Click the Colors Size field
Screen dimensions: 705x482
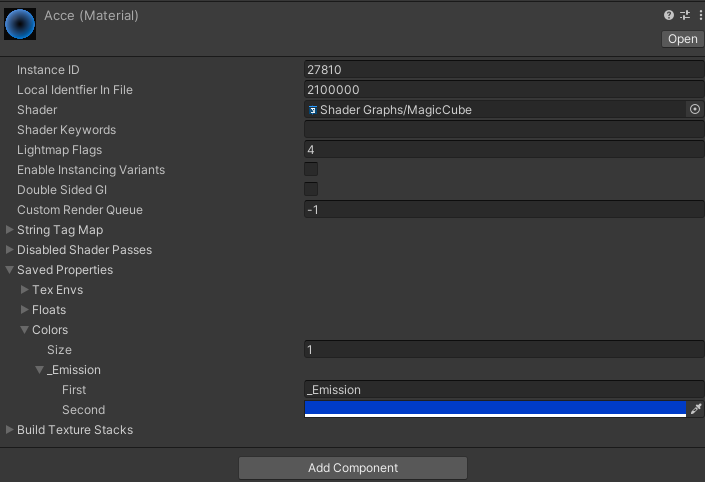point(504,349)
